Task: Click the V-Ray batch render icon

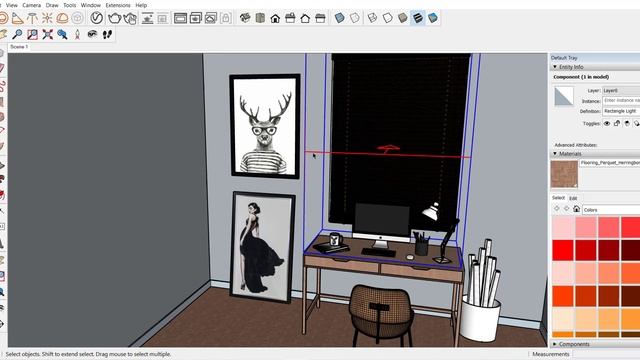Action: pyautogui.click(x=196, y=18)
